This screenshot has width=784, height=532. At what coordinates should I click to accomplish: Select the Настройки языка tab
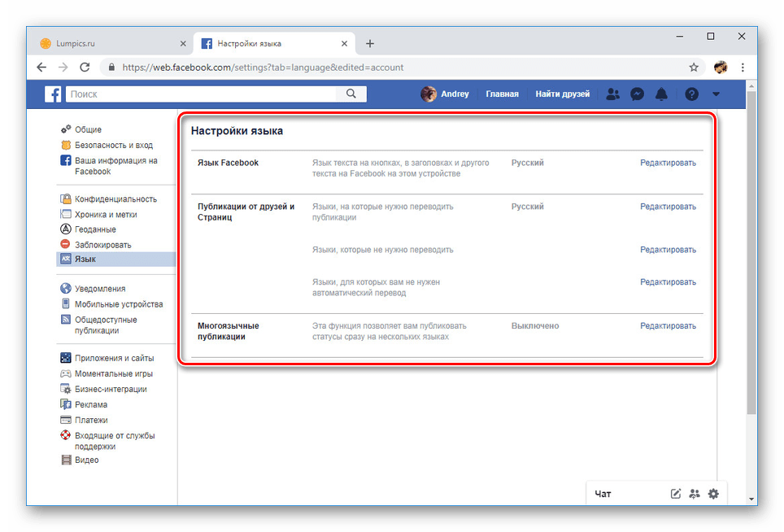[275, 43]
